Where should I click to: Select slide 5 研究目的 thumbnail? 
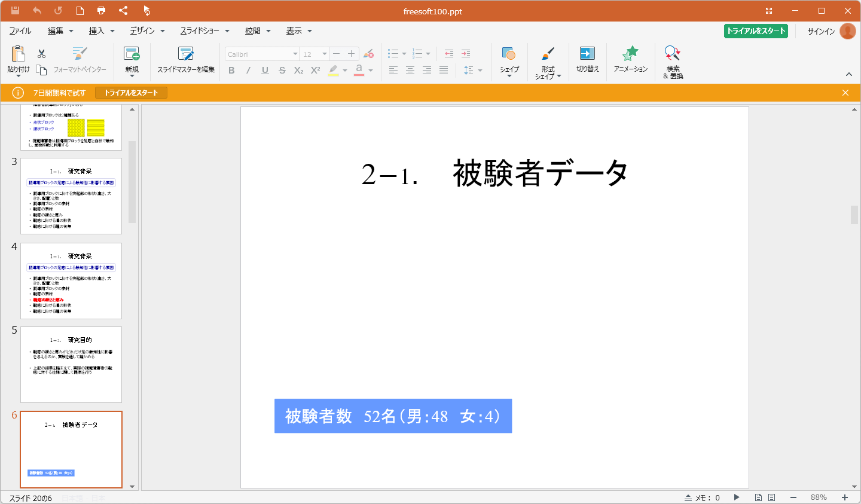[71, 365]
